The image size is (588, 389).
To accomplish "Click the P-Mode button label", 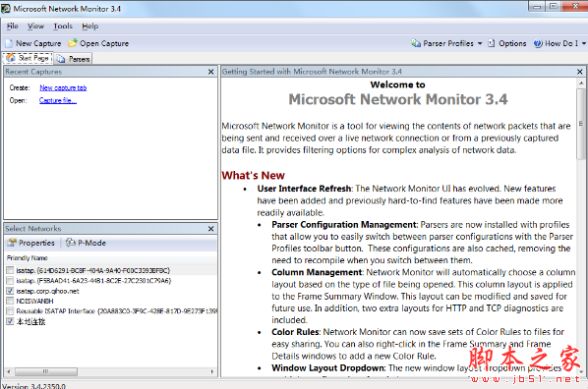I will click(x=91, y=243).
